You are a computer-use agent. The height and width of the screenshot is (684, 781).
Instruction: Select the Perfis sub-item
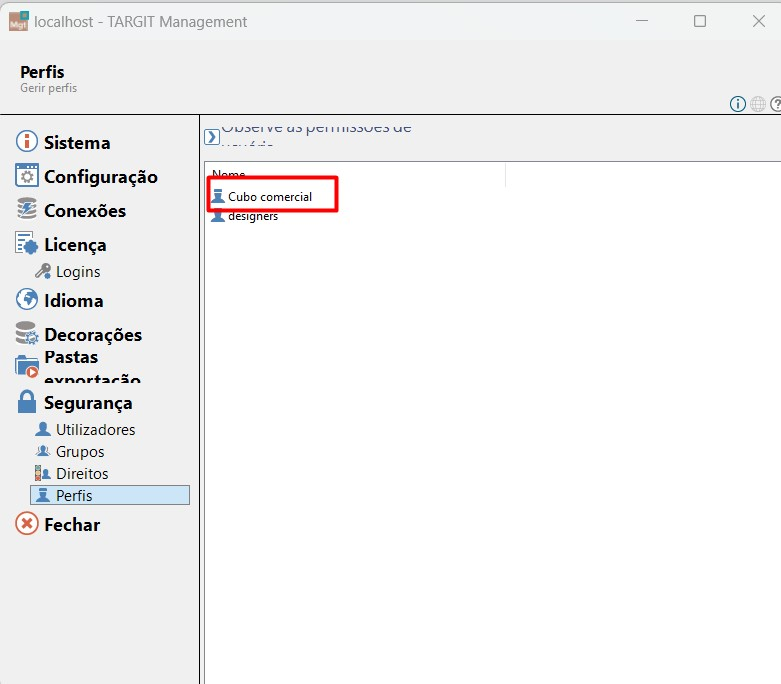coord(110,495)
